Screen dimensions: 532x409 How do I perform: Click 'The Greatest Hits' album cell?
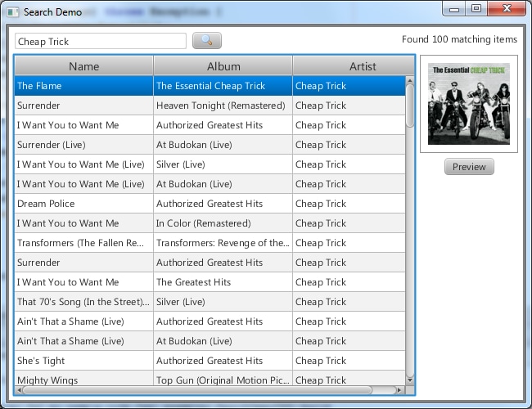click(223, 282)
